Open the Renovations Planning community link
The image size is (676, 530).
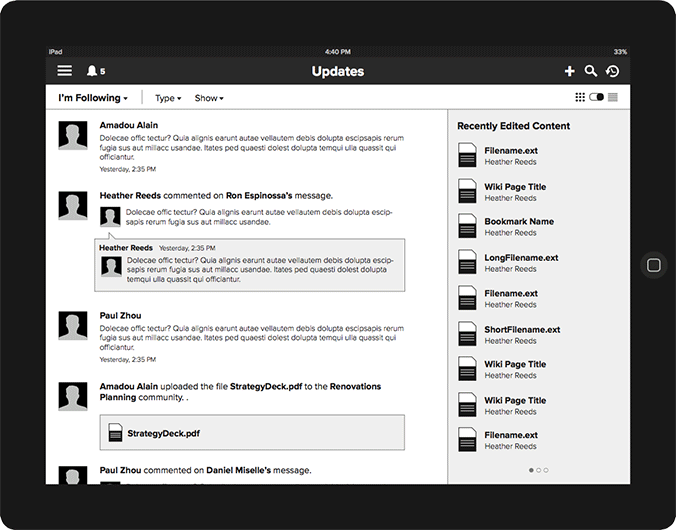coord(355,386)
